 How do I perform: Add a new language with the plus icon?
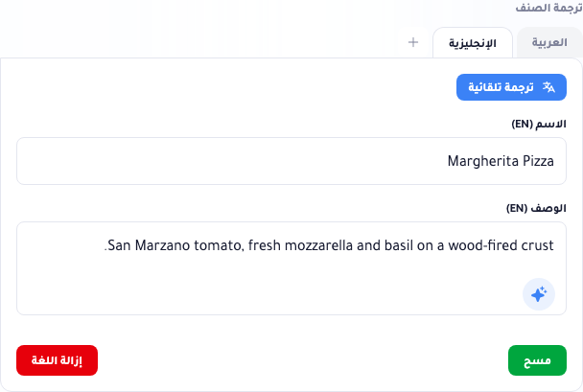pyautogui.click(x=413, y=42)
